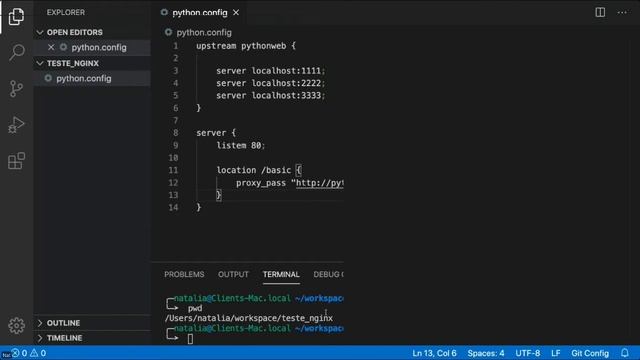Show warnings count in status bar
Screen dimensions: 640x360
[x=38, y=353]
